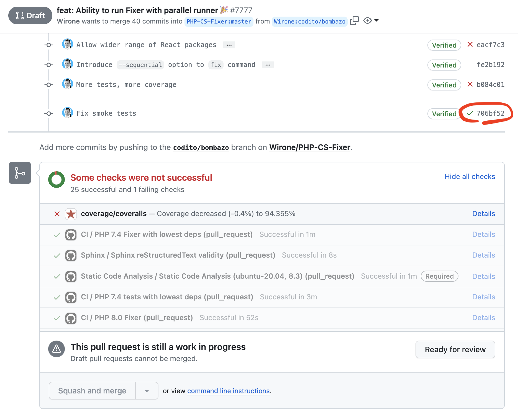Open author avatar on Fix smoke tests commit
The image size is (518, 420).
[x=68, y=113]
